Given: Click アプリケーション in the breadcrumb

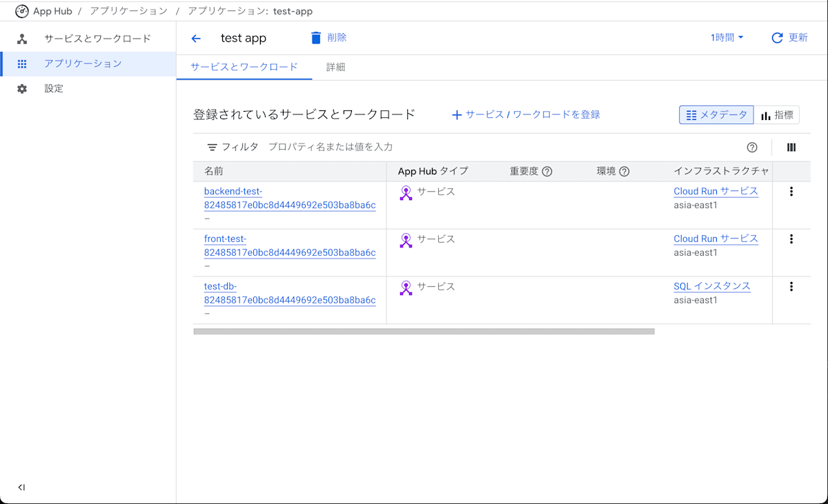Looking at the screenshot, I should tap(128, 11).
